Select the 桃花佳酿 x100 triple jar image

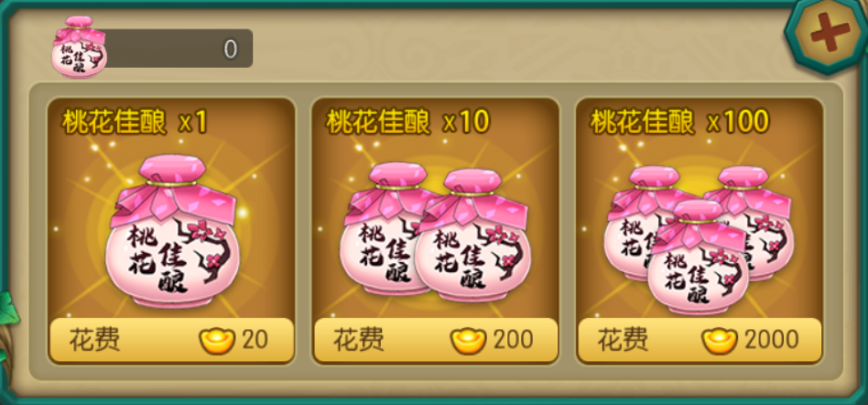[x=700, y=239]
